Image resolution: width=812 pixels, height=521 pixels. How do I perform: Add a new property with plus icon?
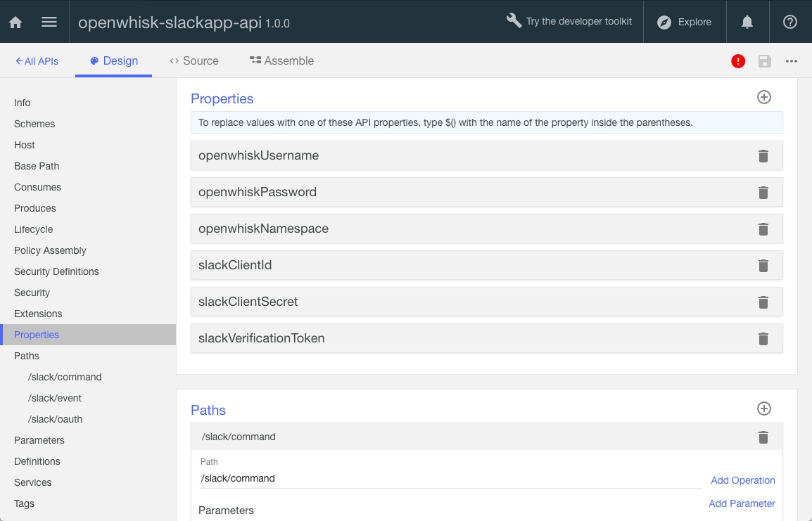(x=764, y=98)
